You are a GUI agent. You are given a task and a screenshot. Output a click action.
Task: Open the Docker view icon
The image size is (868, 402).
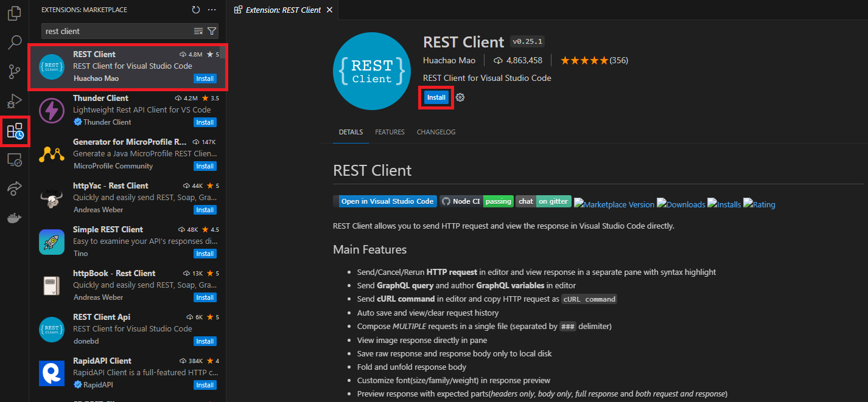15,218
